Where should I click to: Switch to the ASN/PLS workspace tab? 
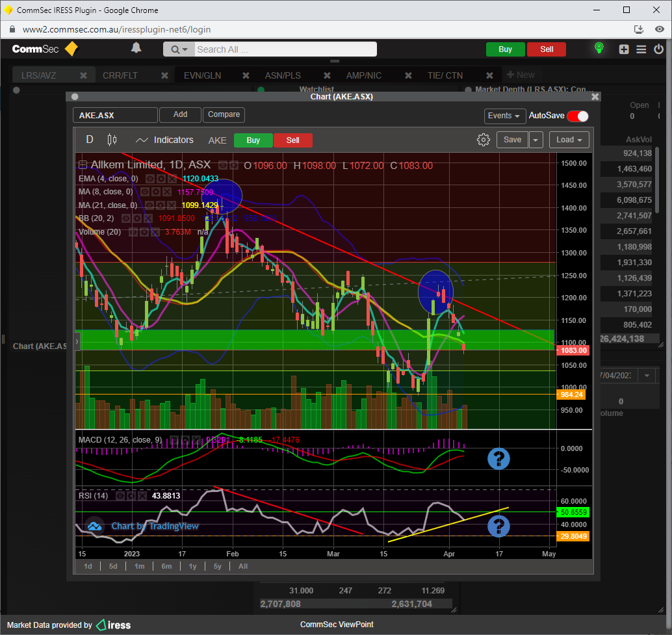point(283,75)
